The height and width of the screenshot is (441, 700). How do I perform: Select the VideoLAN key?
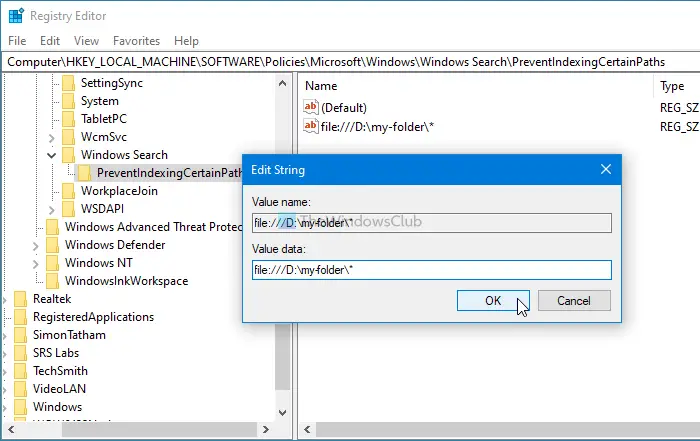[59, 389]
